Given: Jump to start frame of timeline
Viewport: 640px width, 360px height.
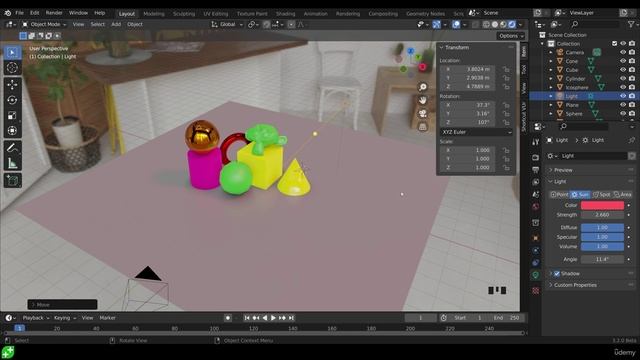Looking at the screenshot, I should tap(247, 318).
